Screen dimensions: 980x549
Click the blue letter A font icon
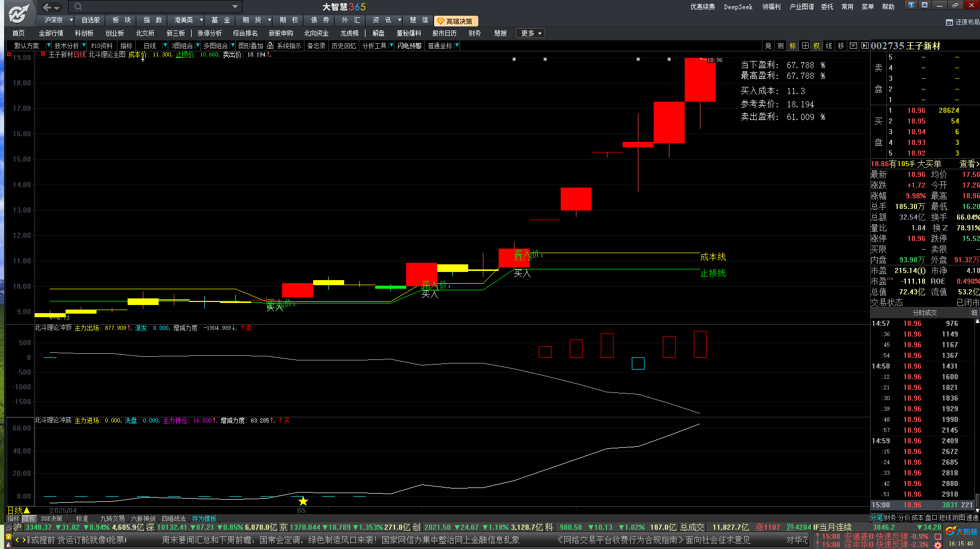click(925, 5)
